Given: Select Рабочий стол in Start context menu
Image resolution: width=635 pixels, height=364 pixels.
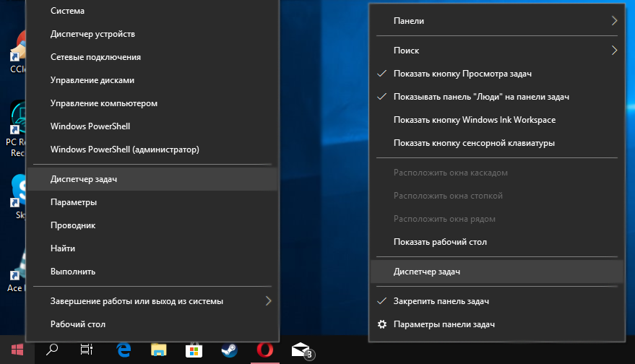Looking at the screenshot, I should (152, 324).
